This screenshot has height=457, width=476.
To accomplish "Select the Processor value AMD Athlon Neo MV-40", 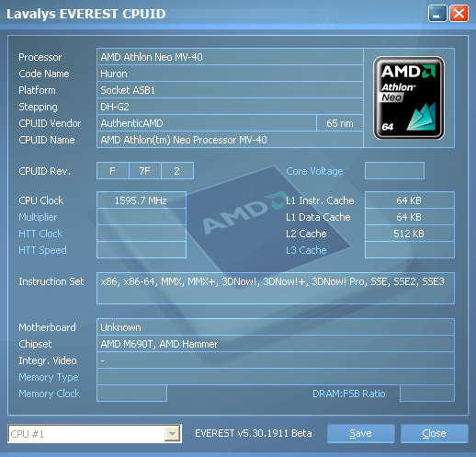I will tap(230, 57).
